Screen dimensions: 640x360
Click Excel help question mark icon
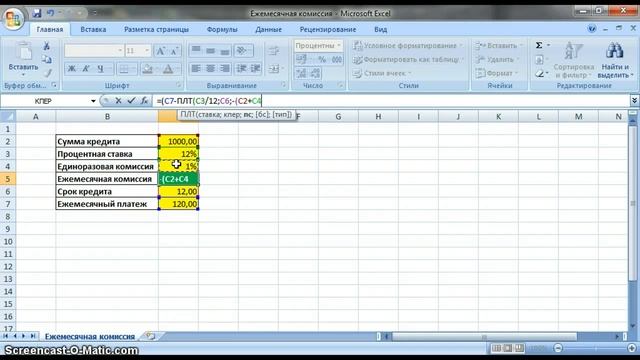[591, 29]
